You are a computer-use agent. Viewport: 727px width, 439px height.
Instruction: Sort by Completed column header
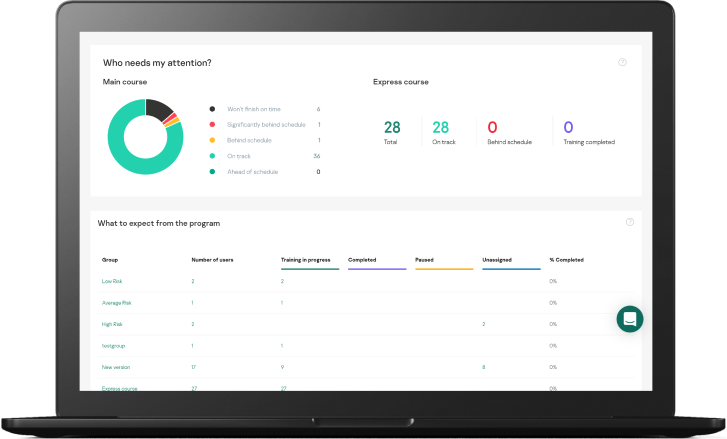pyautogui.click(x=362, y=260)
